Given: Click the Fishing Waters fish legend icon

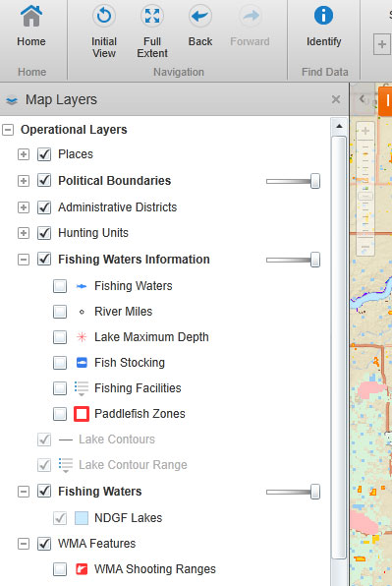Looking at the screenshot, I should [x=82, y=286].
